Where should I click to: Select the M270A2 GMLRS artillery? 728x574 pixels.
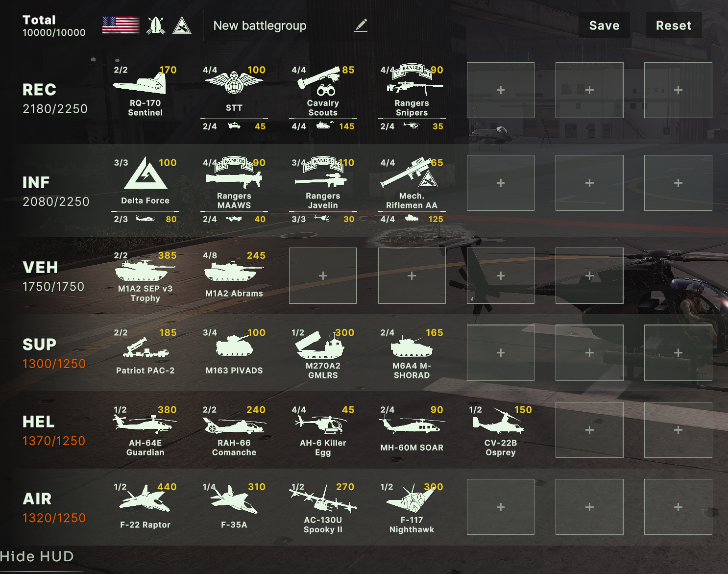coord(323,353)
